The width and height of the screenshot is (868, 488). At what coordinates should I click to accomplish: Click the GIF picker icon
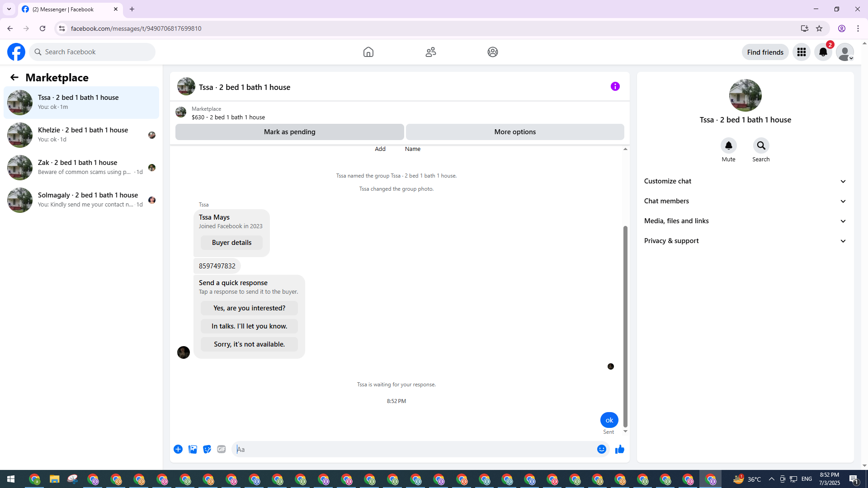coord(221,449)
